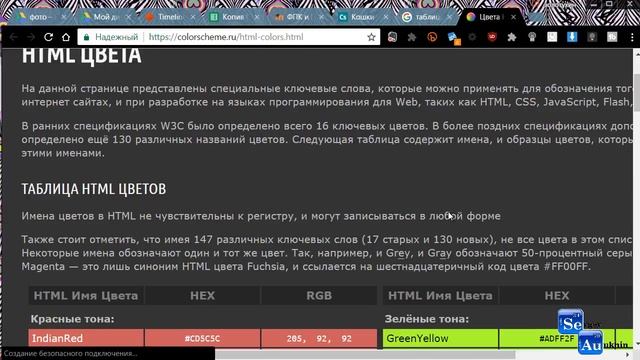640x360 pixels.
Task: Open the Chrome three-dot menu
Action: coord(632,37)
